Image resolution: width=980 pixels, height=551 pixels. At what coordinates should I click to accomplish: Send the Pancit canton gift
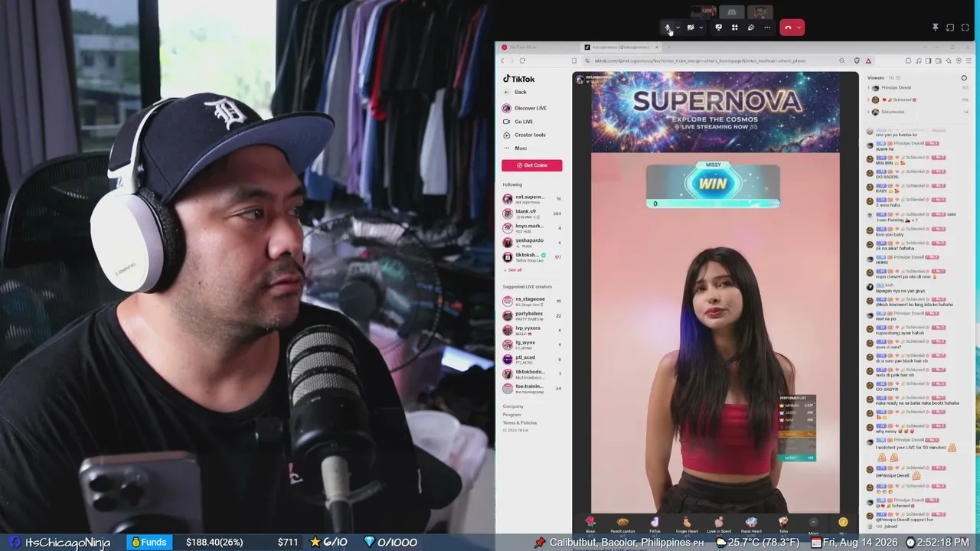point(622,524)
